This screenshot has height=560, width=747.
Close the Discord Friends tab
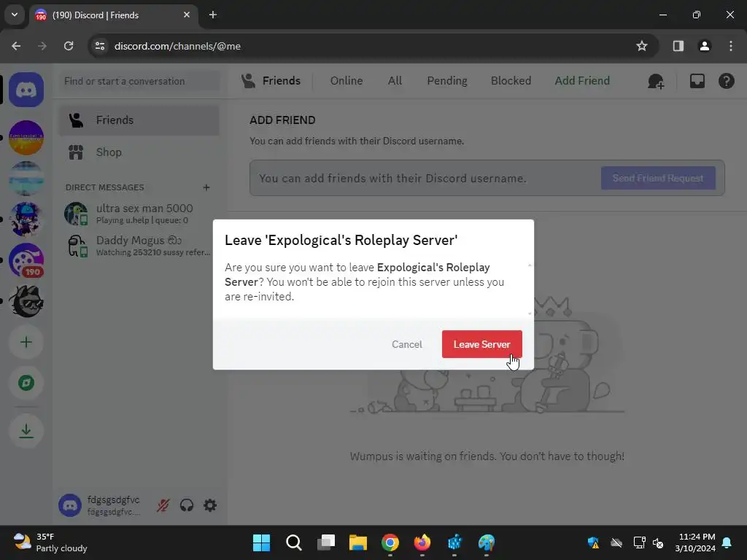coord(187,15)
